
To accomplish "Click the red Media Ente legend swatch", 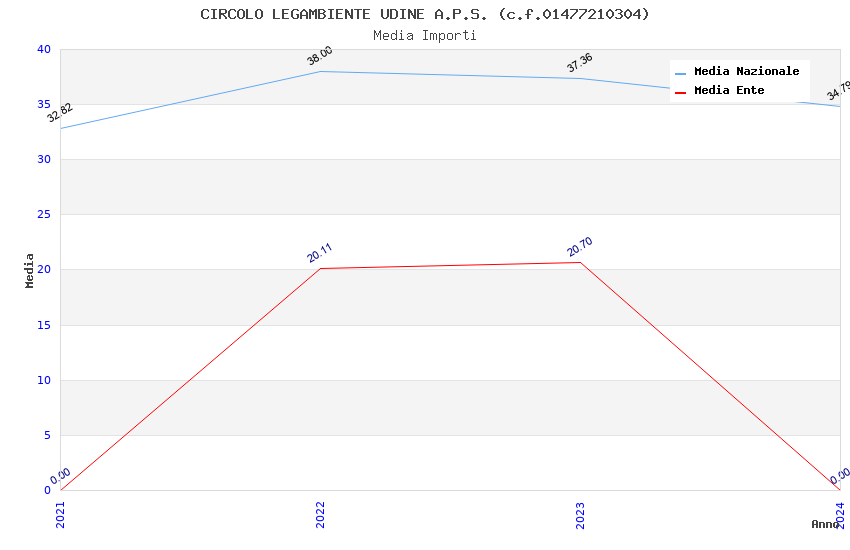I will coord(681,91).
